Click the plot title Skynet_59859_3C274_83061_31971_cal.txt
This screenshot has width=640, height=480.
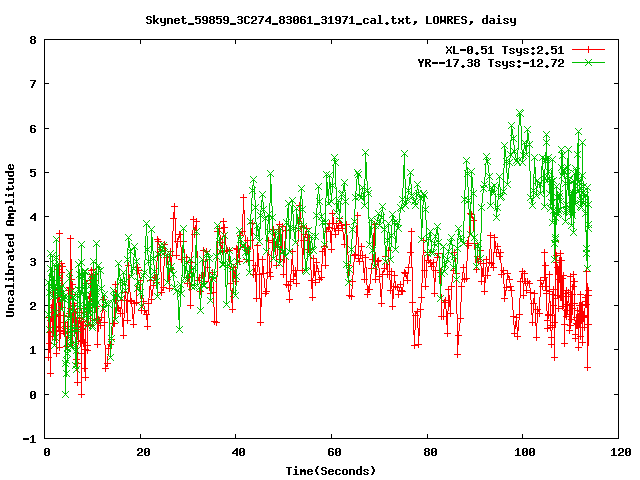click(x=331, y=20)
